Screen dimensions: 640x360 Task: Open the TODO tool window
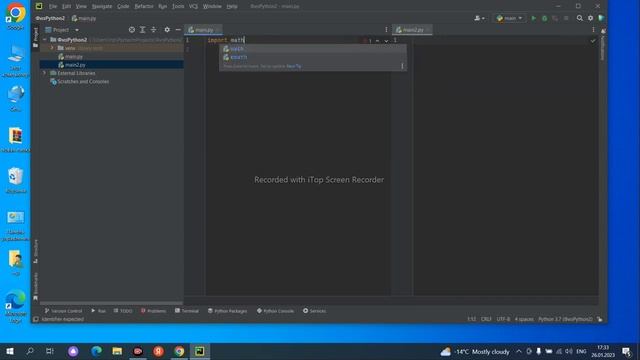123,311
